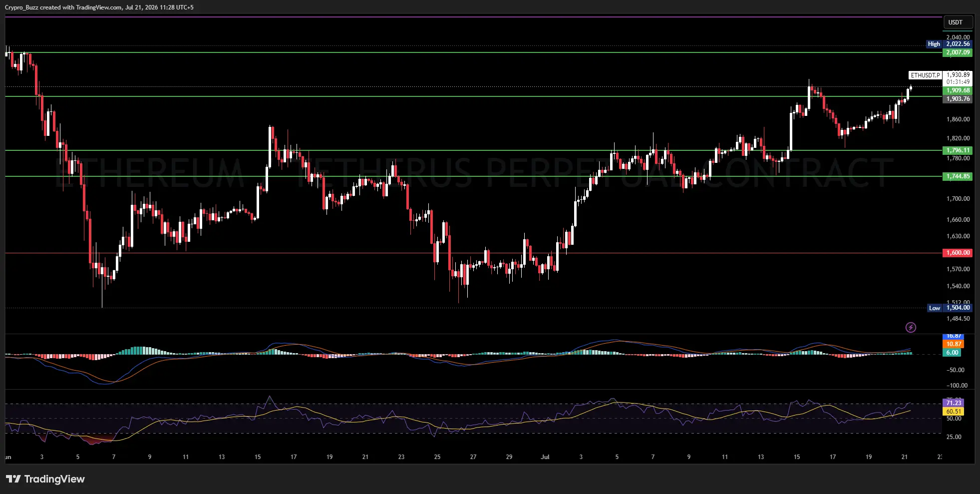Click the 1,860.00 price scale label
Screen dimensions: 980x494
point(958,119)
